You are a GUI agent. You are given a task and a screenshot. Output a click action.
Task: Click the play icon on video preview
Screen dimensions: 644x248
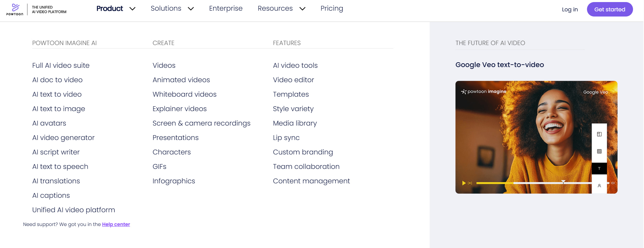point(464,183)
